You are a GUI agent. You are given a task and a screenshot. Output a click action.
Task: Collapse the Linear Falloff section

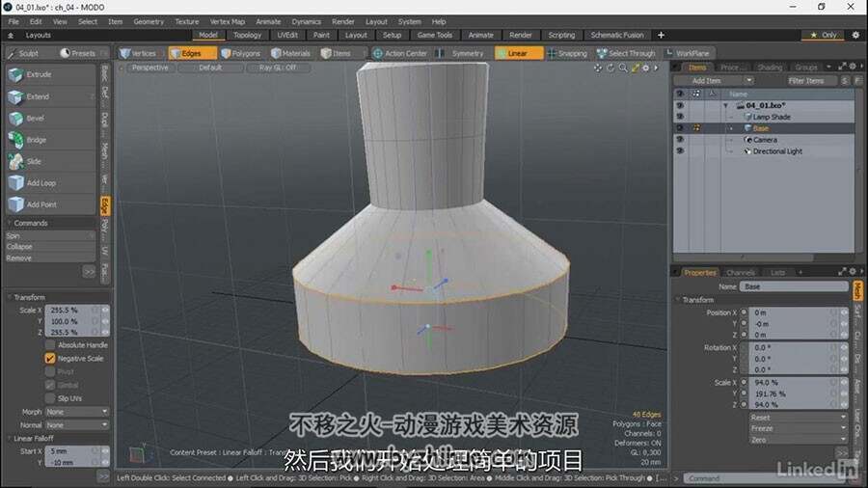(x=9, y=438)
